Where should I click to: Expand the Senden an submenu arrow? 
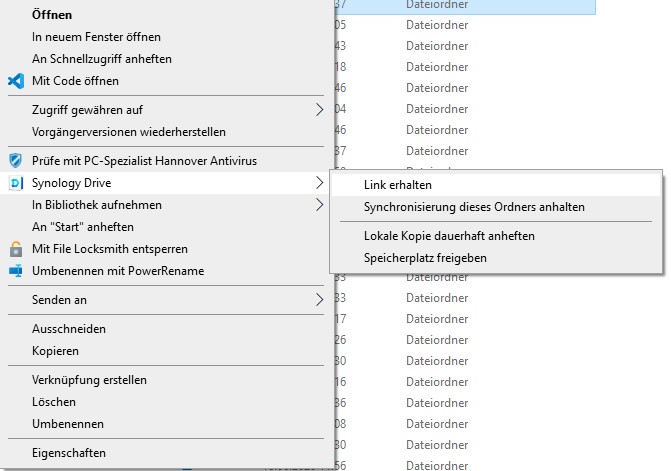(x=320, y=300)
